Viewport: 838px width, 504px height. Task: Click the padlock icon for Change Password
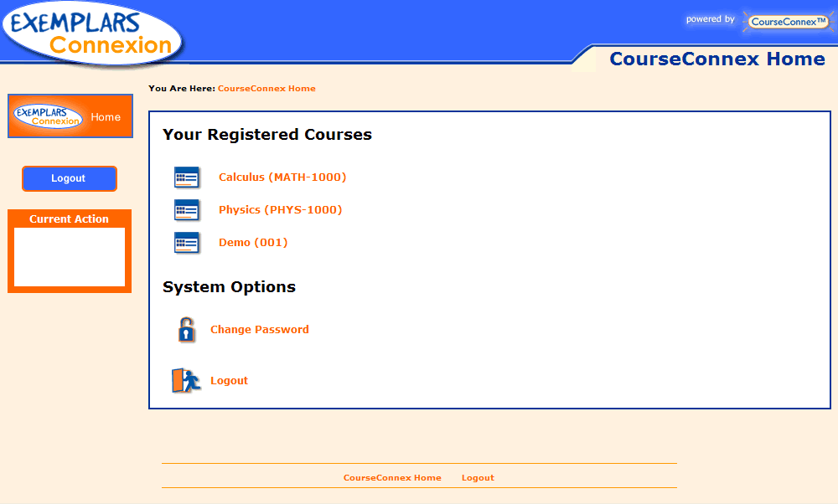point(186,330)
